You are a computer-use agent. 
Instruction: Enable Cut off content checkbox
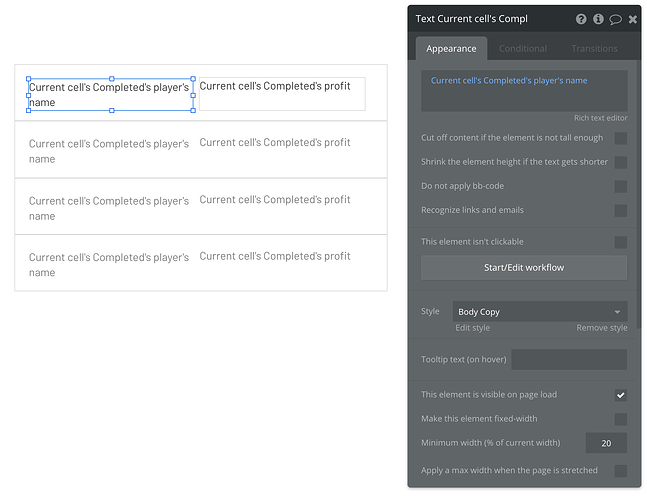tap(621, 138)
